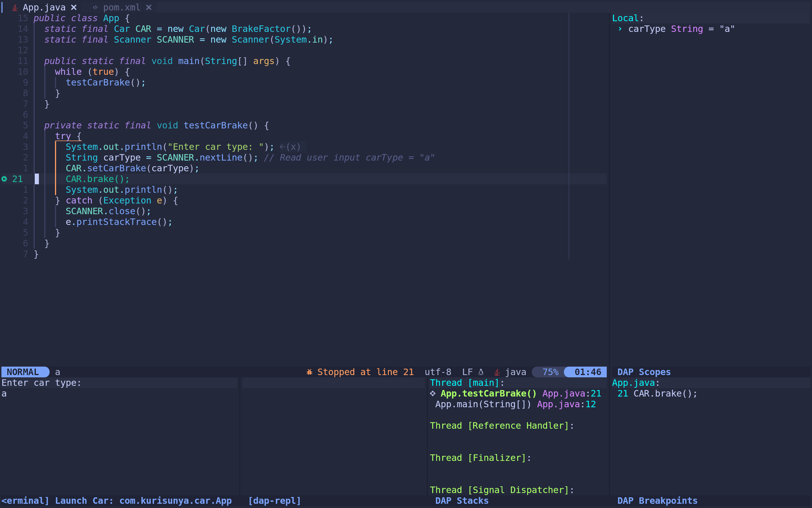Click the SCANNER.close() line

[x=108, y=211]
